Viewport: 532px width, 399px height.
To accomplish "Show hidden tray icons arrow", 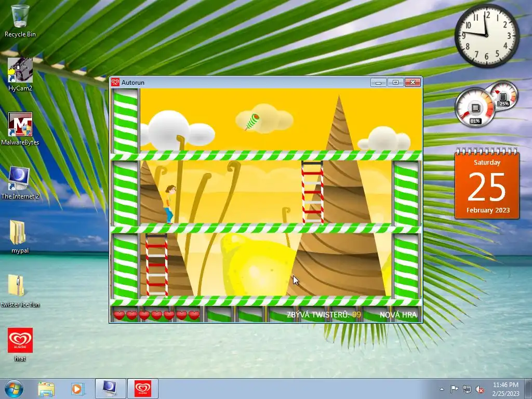I will 442,389.
